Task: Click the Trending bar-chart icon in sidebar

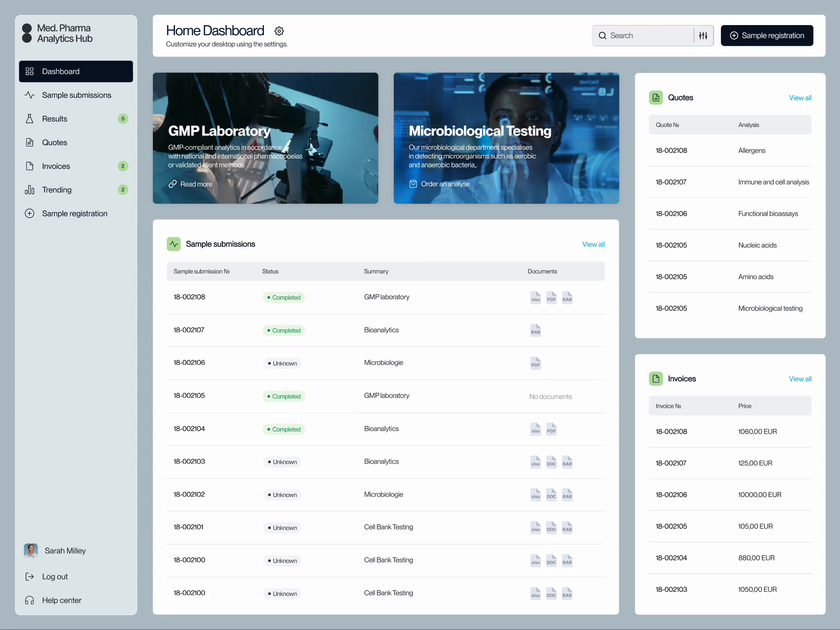Action: point(30,190)
